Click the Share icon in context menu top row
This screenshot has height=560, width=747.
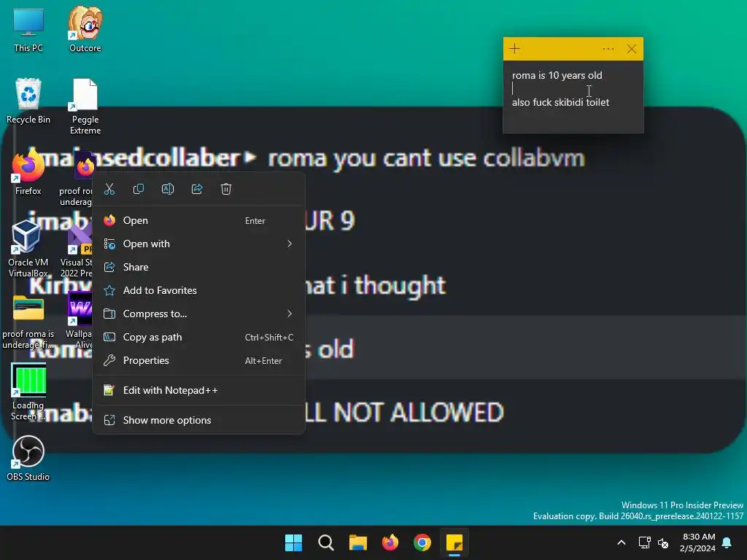(197, 189)
